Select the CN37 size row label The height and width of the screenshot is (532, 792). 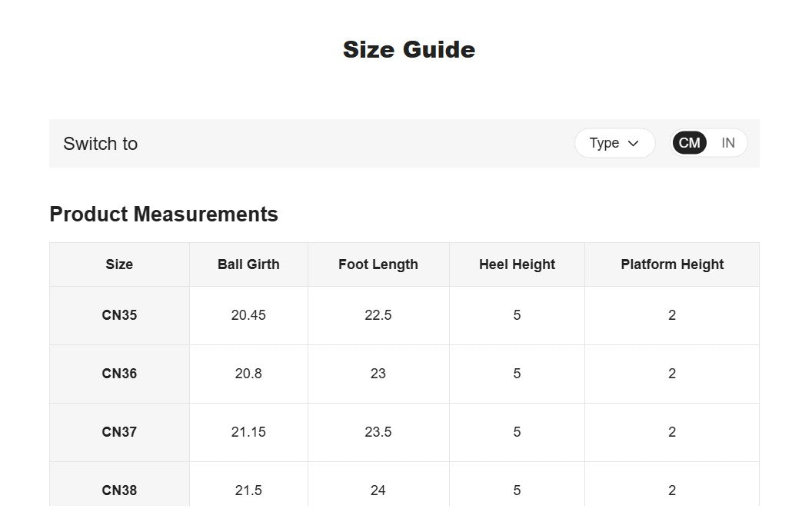[x=119, y=432]
